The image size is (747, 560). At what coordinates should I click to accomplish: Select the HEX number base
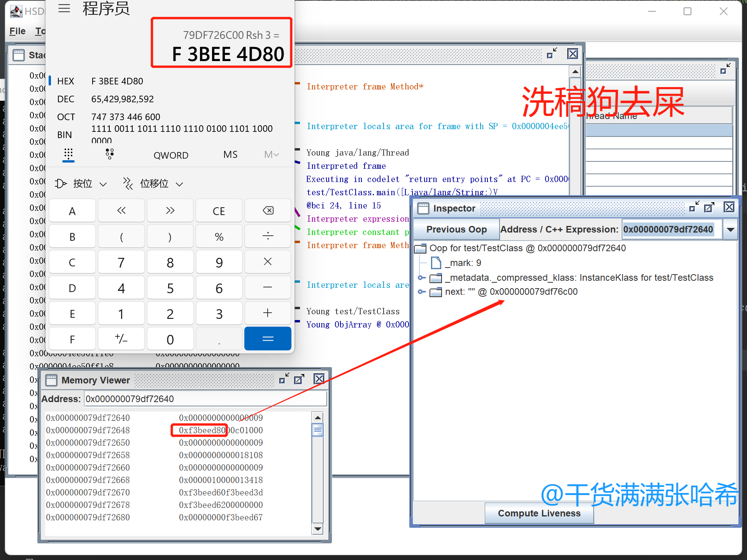pyautogui.click(x=65, y=81)
